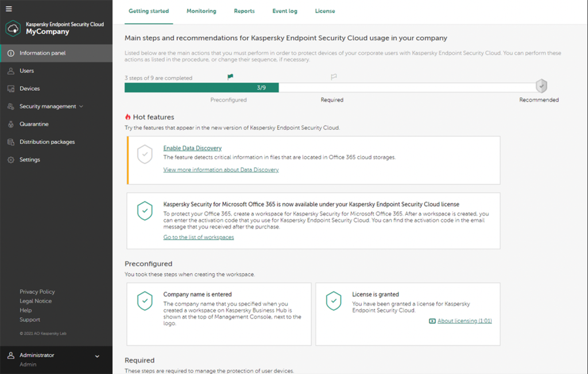The width and height of the screenshot is (588, 374).
Task: Click the Information panel info icon
Action: click(11, 53)
